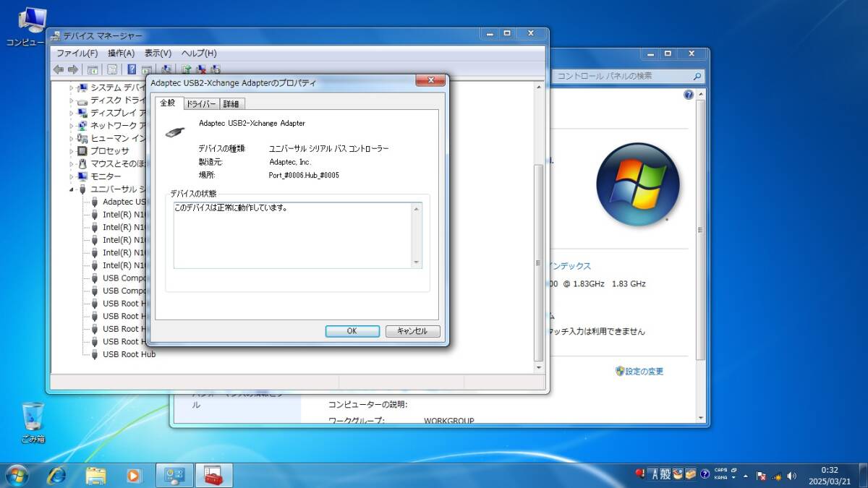Click the キャンセル button
The width and height of the screenshot is (868, 488).
point(412,331)
